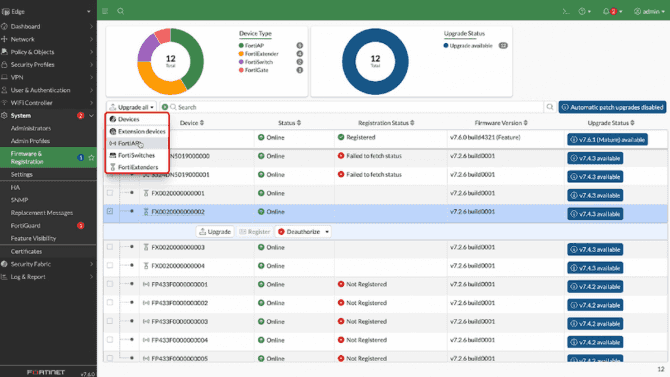Choose FortiSwitches from the dropdown menu
Viewport: 670px width, 377px height.
pyautogui.click(x=137, y=155)
